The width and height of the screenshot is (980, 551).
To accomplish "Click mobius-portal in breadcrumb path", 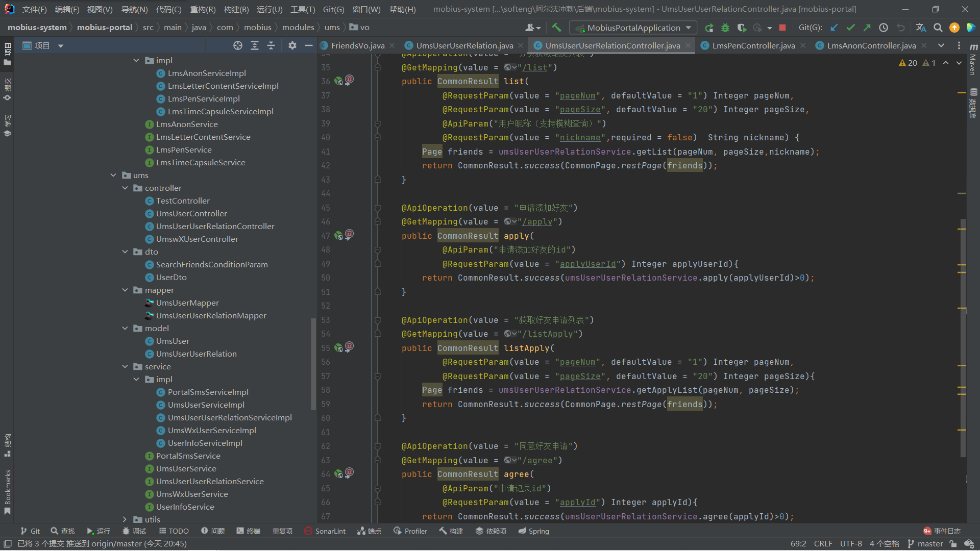I will [x=105, y=28].
